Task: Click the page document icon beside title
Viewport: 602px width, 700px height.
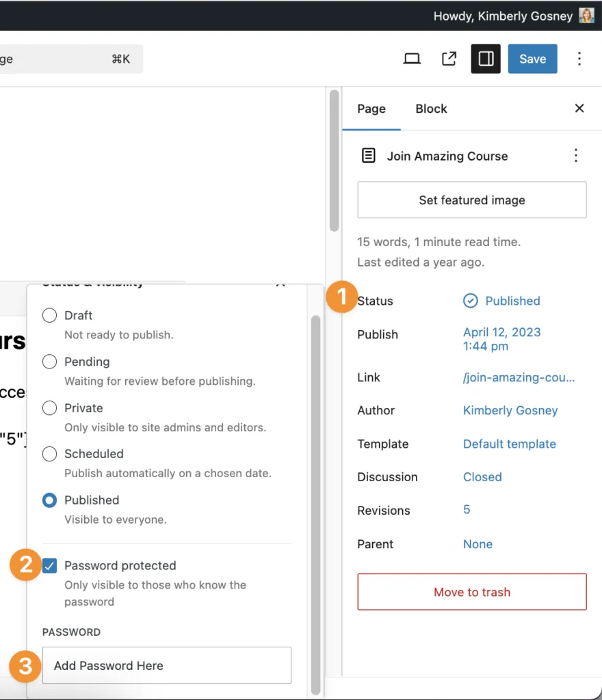Action: 369,156
